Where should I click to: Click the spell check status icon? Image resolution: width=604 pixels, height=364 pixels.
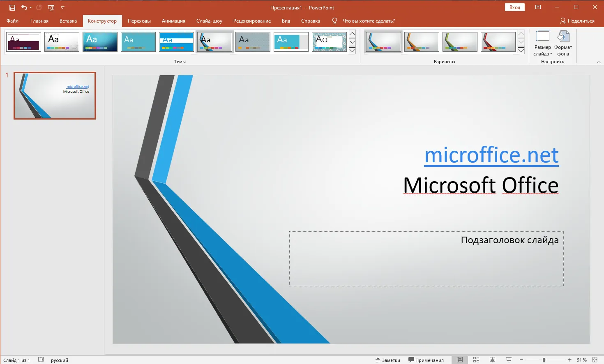(41, 360)
